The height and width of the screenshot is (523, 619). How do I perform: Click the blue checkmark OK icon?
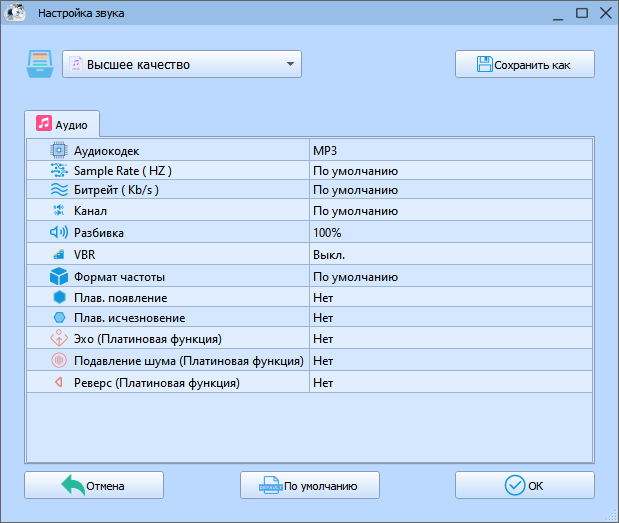point(515,485)
